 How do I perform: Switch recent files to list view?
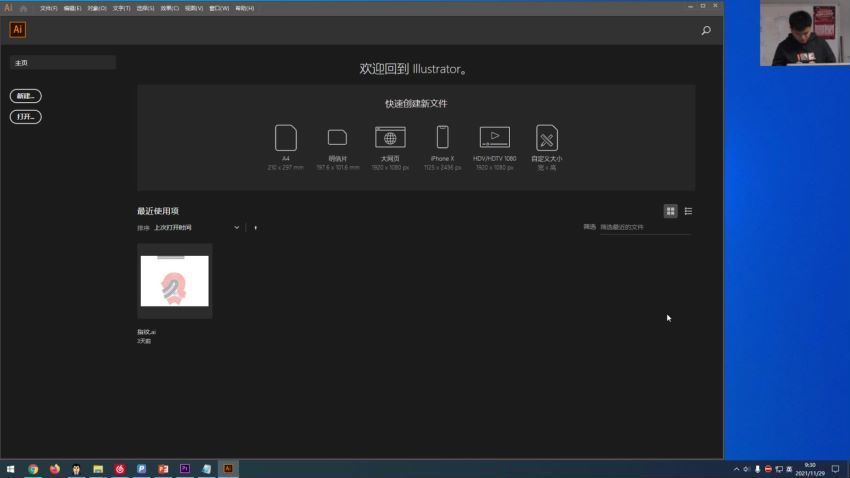(x=688, y=211)
